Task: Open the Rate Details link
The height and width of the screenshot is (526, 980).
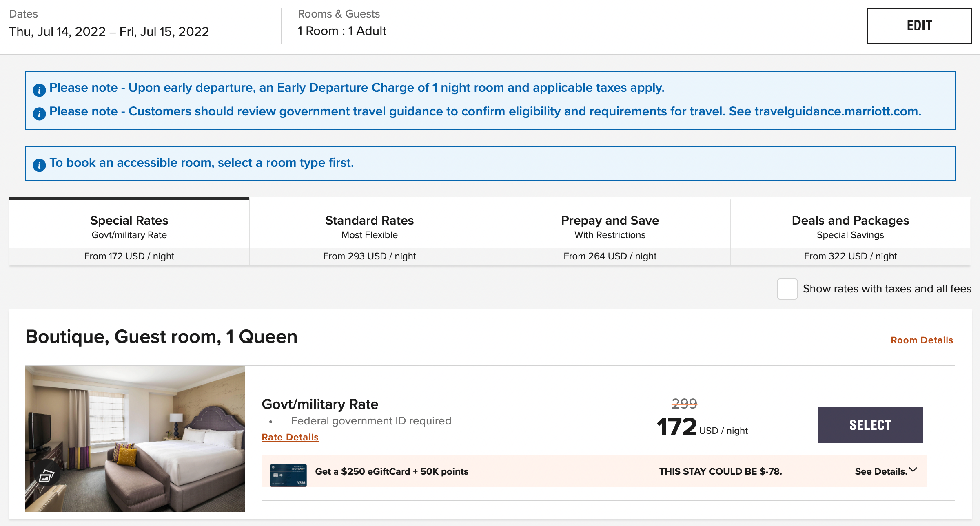Action: (290, 437)
